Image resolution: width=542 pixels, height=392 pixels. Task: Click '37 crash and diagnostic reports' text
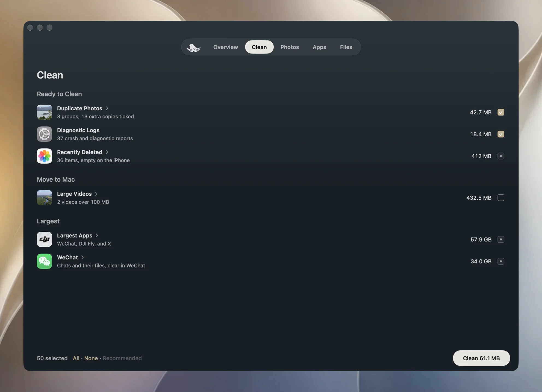click(x=95, y=138)
